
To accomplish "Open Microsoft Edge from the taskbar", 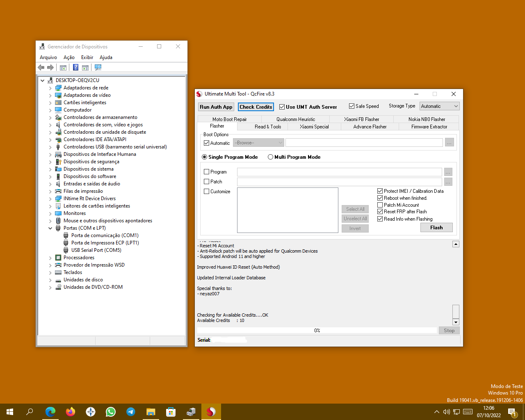I will click(50, 412).
